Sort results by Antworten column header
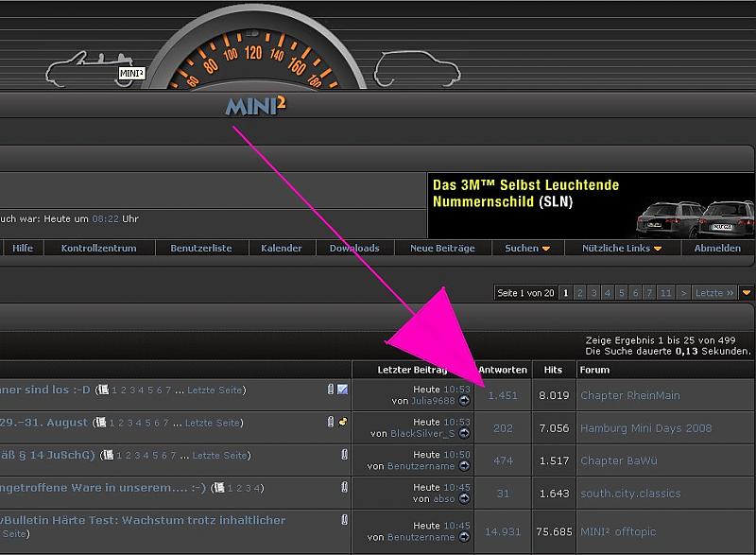Image resolution: width=756 pixels, height=555 pixels. (503, 370)
